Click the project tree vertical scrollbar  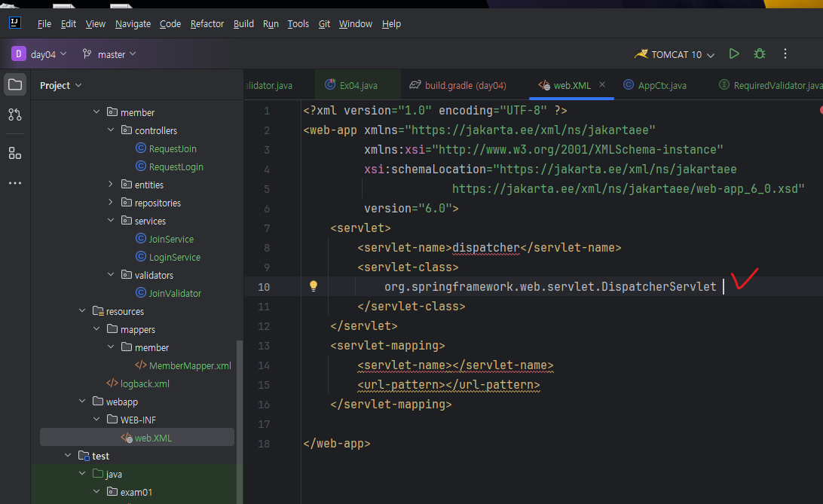click(240, 422)
